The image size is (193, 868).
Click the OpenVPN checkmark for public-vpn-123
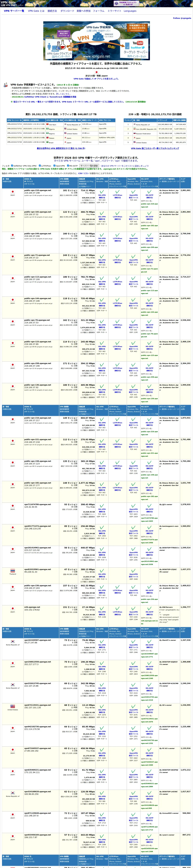(x=133, y=343)
